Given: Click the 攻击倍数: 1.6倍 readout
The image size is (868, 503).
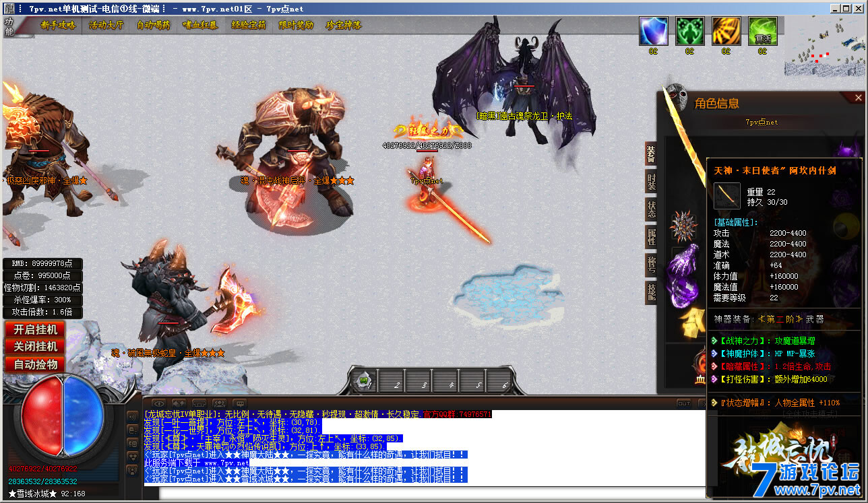Looking at the screenshot, I should point(42,312).
